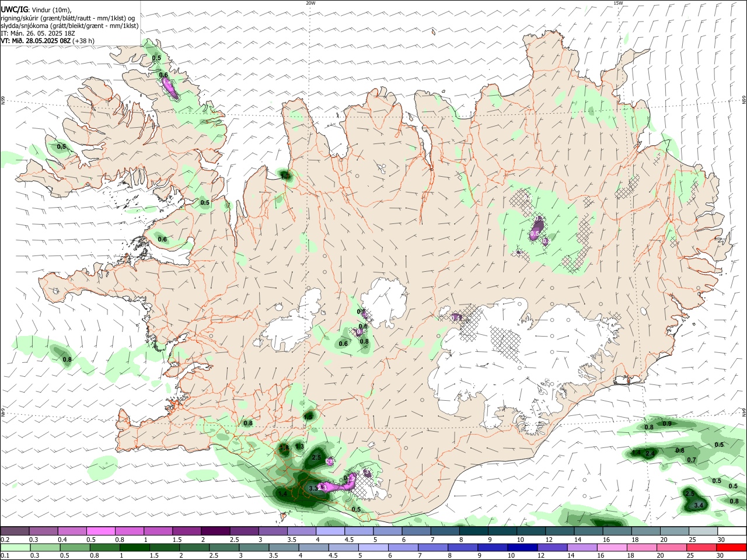Select the royal blue rain swatch at 9

click(x=493, y=547)
